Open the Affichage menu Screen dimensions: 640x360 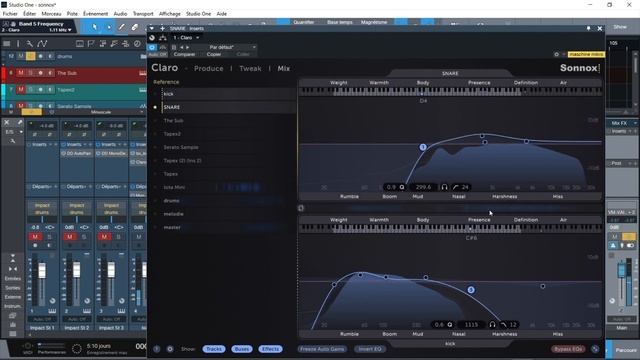tap(170, 14)
